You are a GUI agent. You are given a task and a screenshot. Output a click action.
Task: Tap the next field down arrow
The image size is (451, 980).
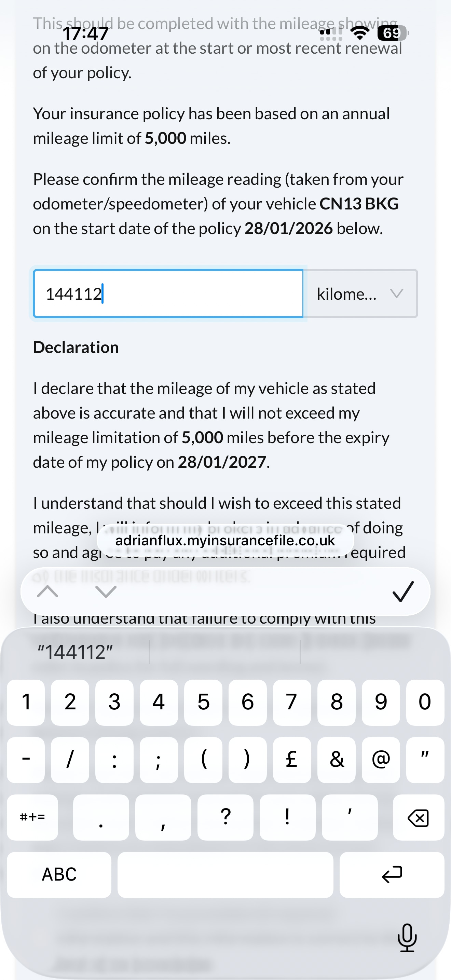click(x=106, y=591)
